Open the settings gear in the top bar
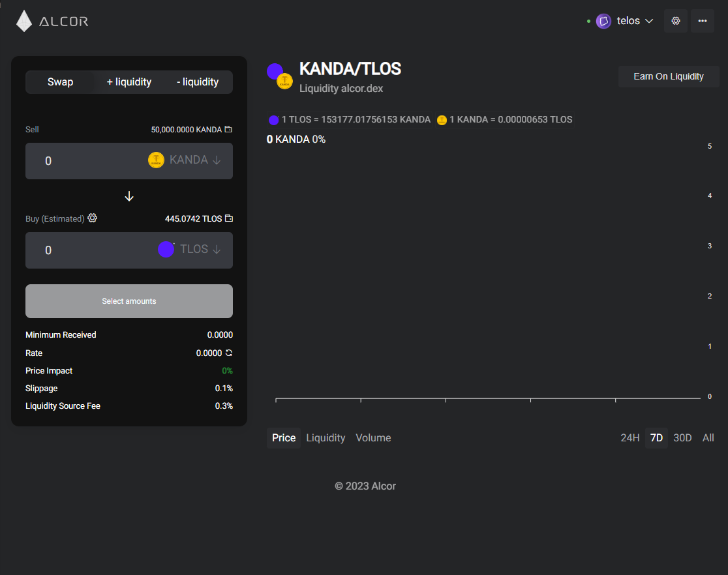Screen dimensions: 728x575 pyautogui.click(x=676, y=21)
